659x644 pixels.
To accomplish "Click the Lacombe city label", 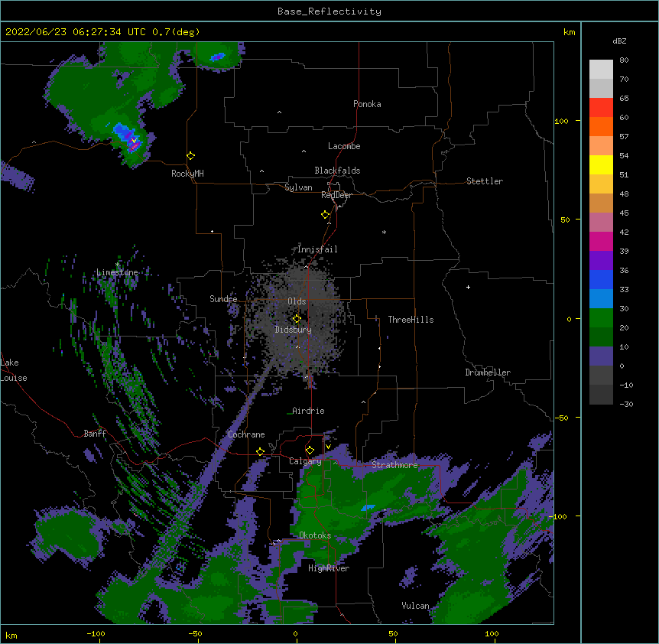I will (x=344, y=146).
